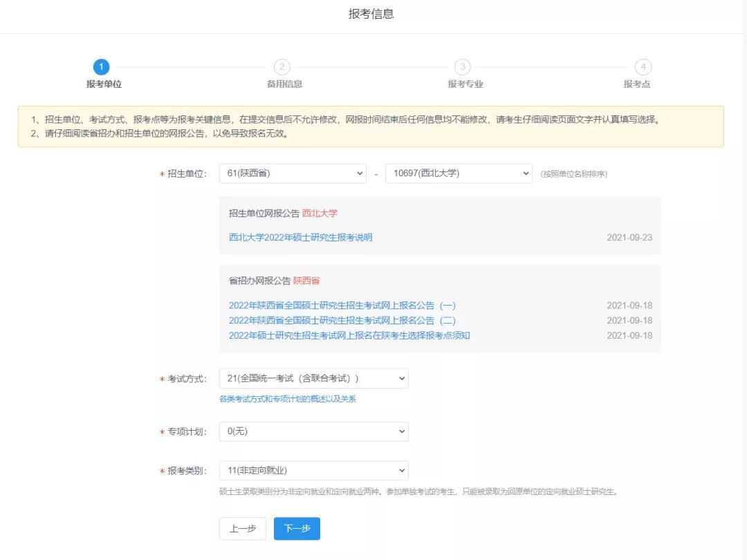Click the blue 下一步 button
Screen dimensions: 747x560
pyautogui.click(x=297, y=529)
